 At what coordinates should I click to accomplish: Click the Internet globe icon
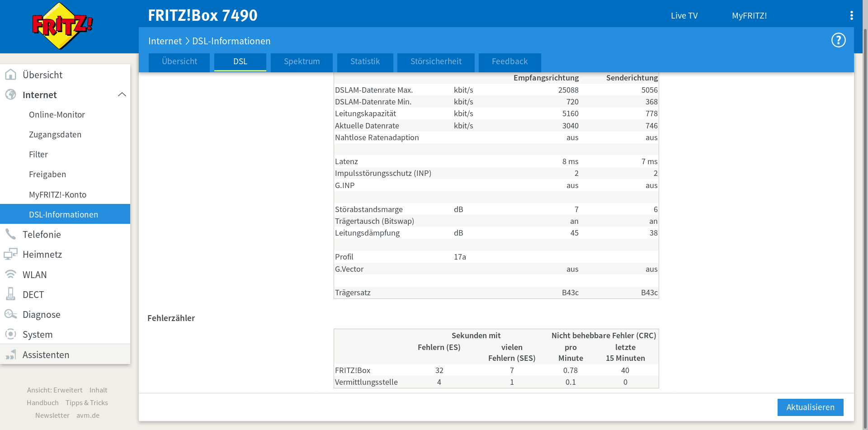click(x=10, y=95)
